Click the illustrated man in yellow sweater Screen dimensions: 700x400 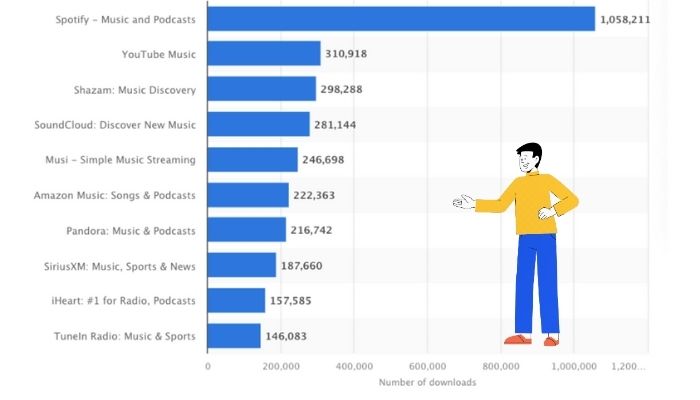click(518, 245)
